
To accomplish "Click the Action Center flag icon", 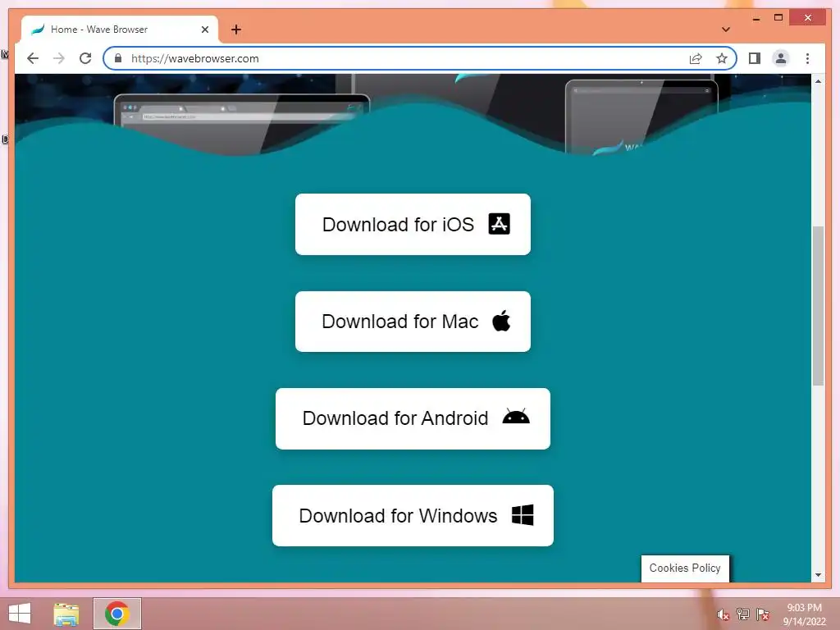I will [763, 614].
